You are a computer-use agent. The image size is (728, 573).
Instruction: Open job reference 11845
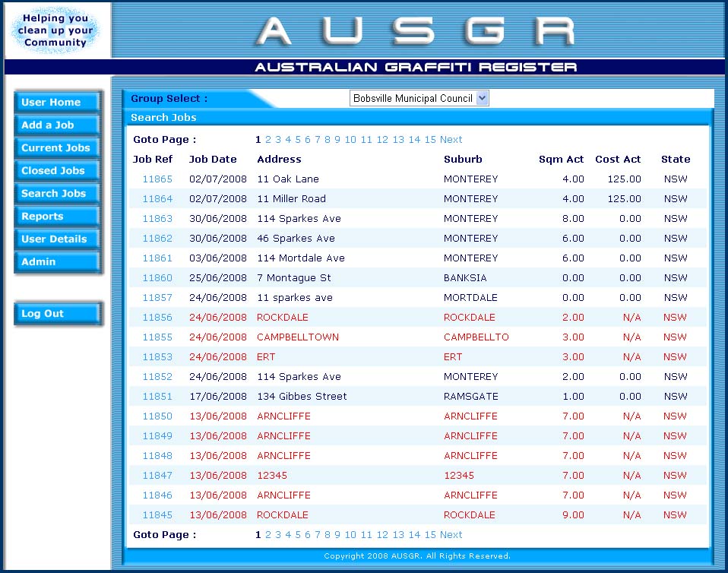click(157, 515)
